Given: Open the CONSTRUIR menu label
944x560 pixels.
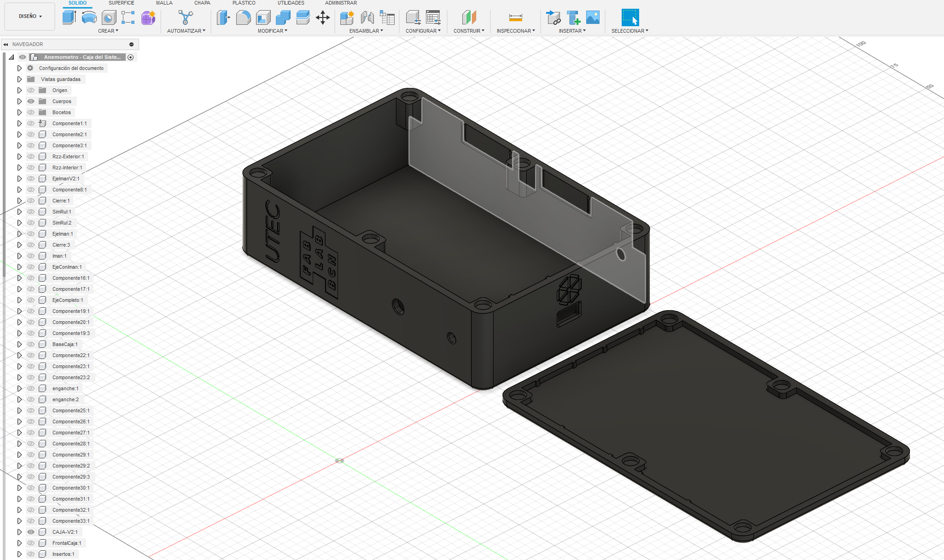Looking at the screenshot, I should [x=469, y=31].
